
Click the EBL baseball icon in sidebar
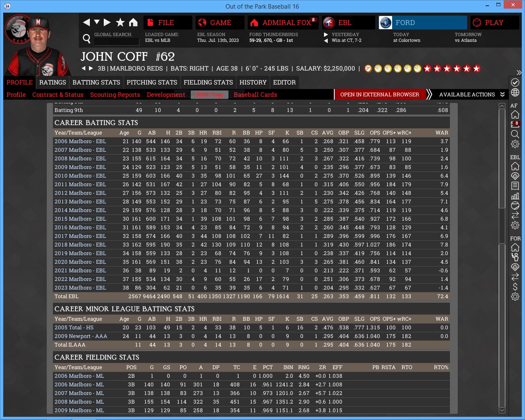coord(515,205)
